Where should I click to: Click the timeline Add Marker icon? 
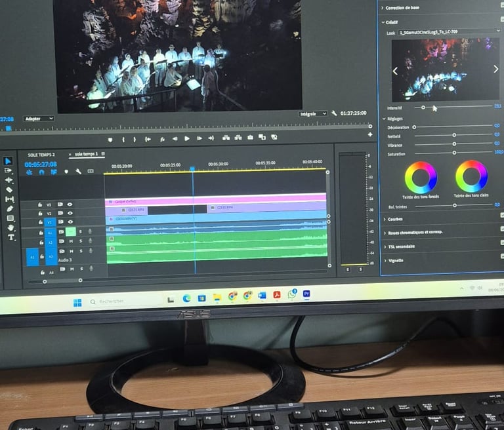(x=66, y=172)
